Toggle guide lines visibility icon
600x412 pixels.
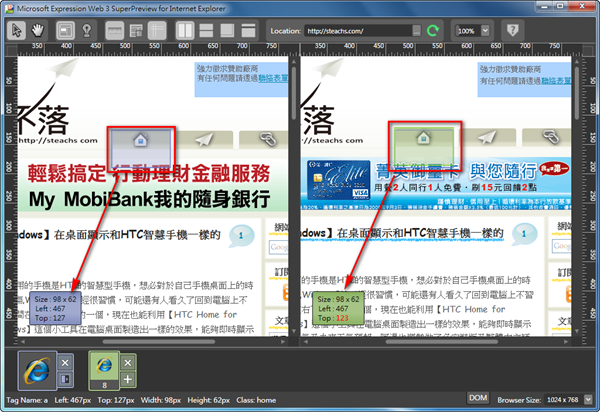click(157, 30)
